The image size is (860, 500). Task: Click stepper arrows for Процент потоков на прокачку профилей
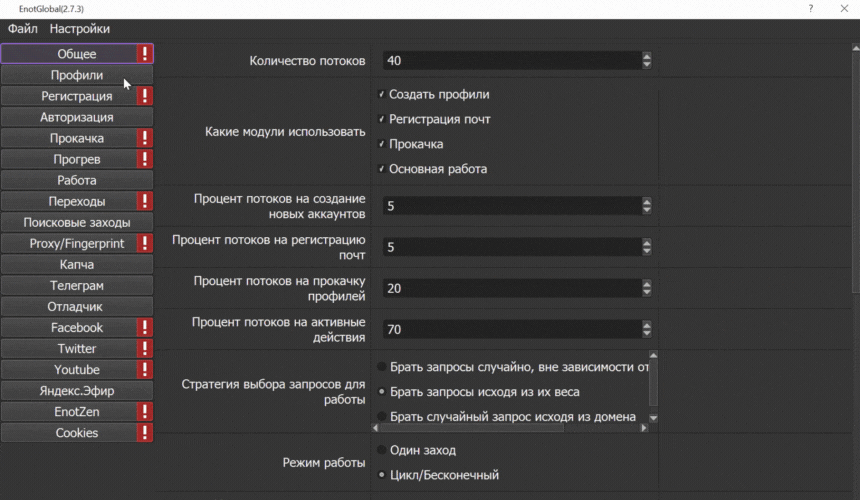(x=646, y=288)
